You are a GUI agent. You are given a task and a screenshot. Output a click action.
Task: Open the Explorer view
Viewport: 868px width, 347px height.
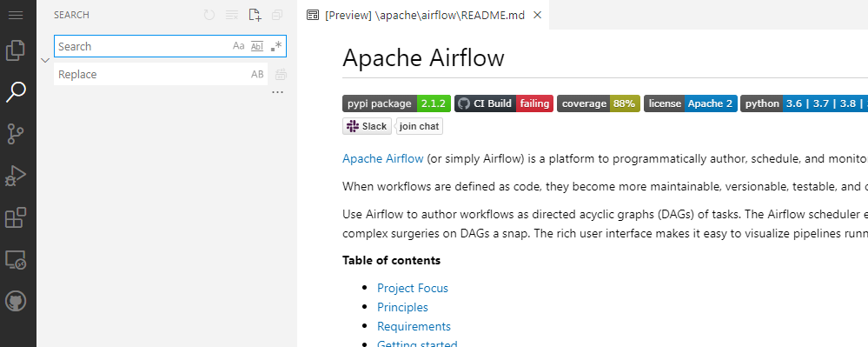pyautogui.click(x=16, y=50)
